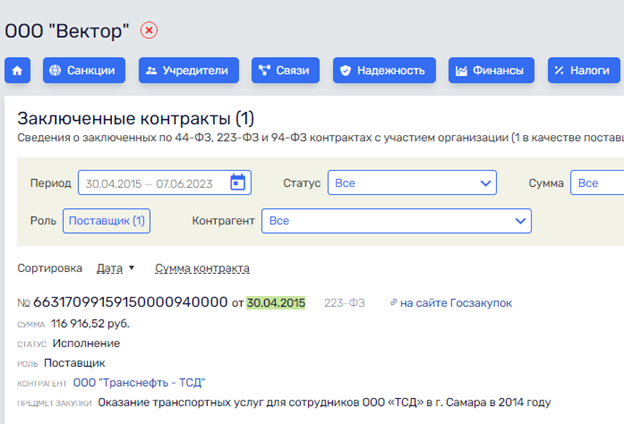Click the purchase subject Оказание транспортных услуг text
Viewport: 624px width, 424px height.
(x=324, y=403)
